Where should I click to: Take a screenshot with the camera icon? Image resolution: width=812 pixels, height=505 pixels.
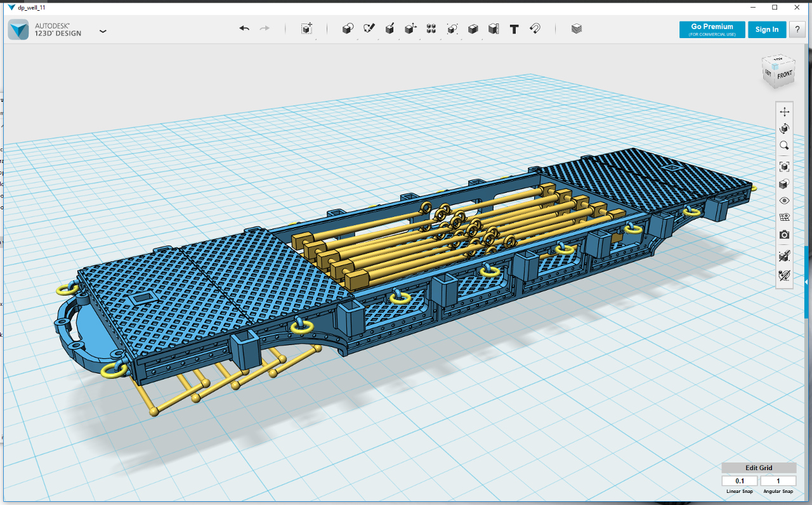click(785, 235)
